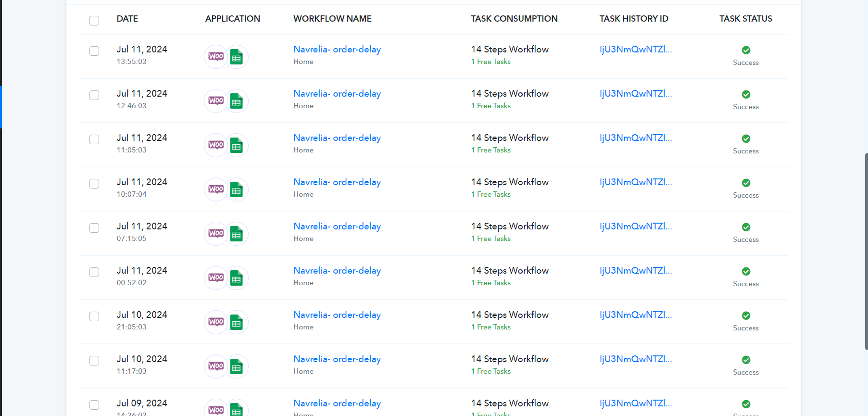Image resolution: width=868 pixels, height=416 pixels.
Task: Click '14 Steps Workflow' in the 12:46:03 row
Action: (x=510, y=94)
